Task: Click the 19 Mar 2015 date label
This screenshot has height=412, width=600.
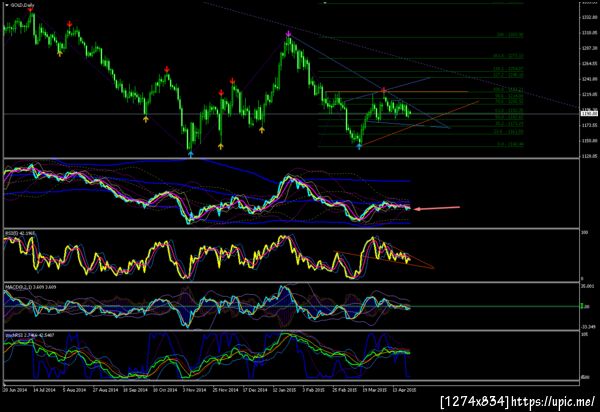Action: coord(375,390)
